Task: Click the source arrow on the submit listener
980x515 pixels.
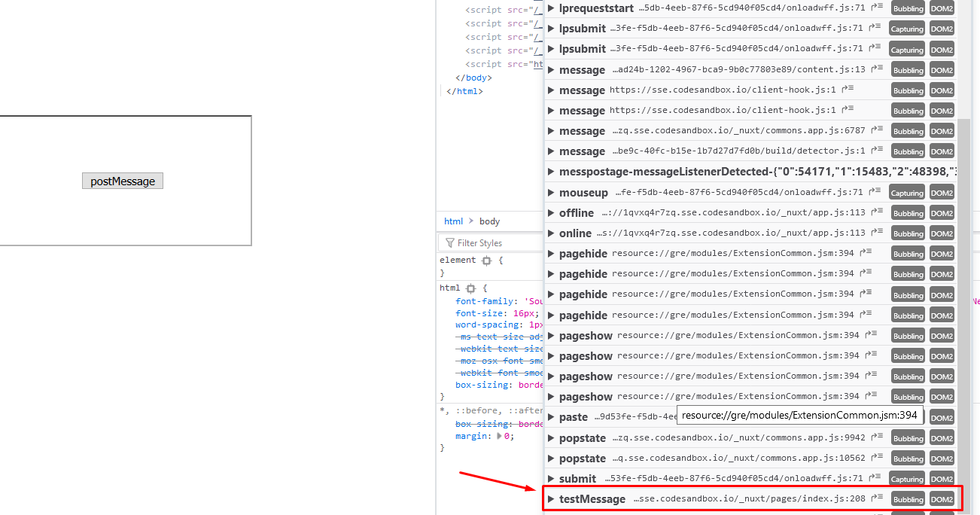Action: pos(873,478)
